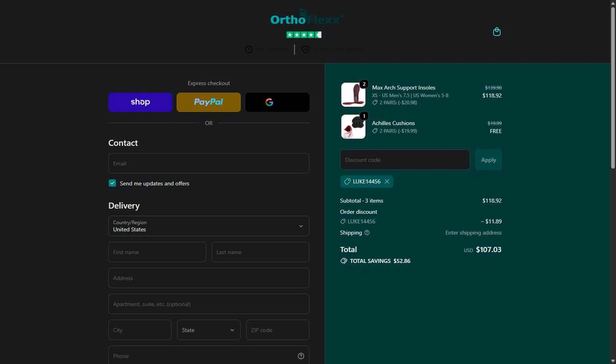Click 'Enter shipping address' text
616x364 pixels.
click(x=473, y=233)
